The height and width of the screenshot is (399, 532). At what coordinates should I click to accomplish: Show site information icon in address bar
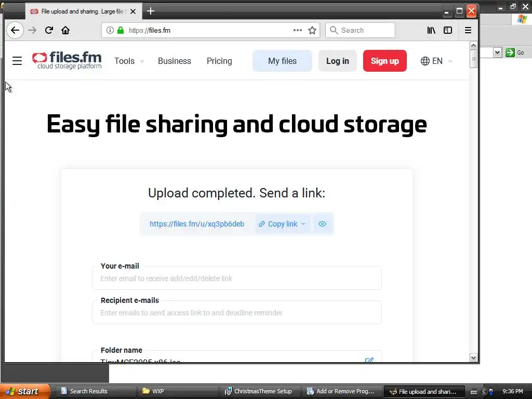110,30
